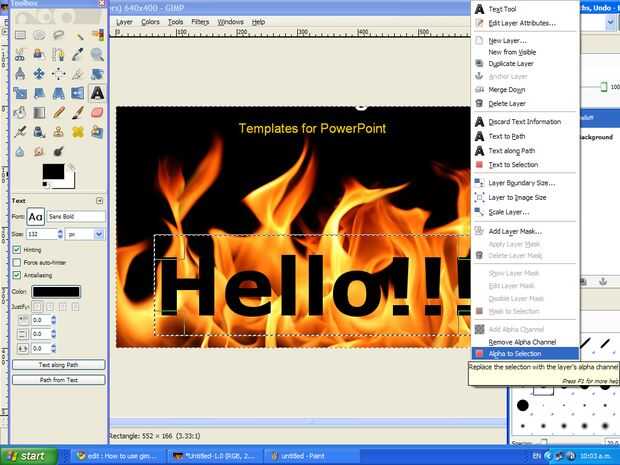Screen dimensions: 620x465
Task: Select the Crop tool
Action: pyautogui.click(x=78, y=74)
